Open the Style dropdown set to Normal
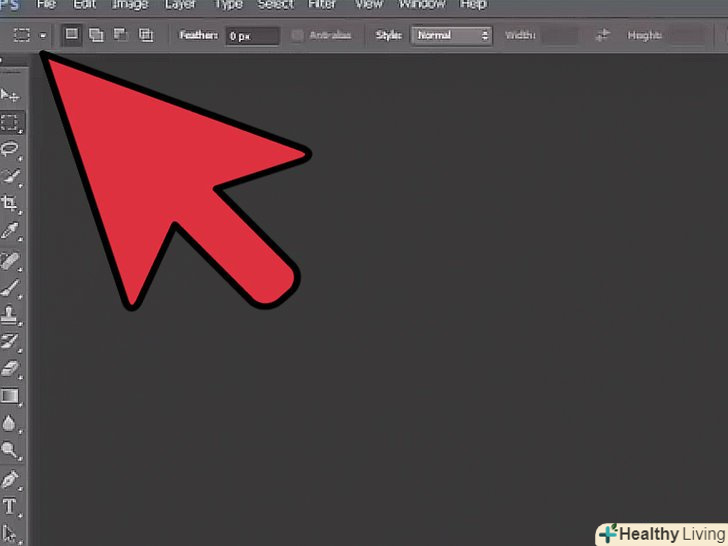 tap(451, 35)
